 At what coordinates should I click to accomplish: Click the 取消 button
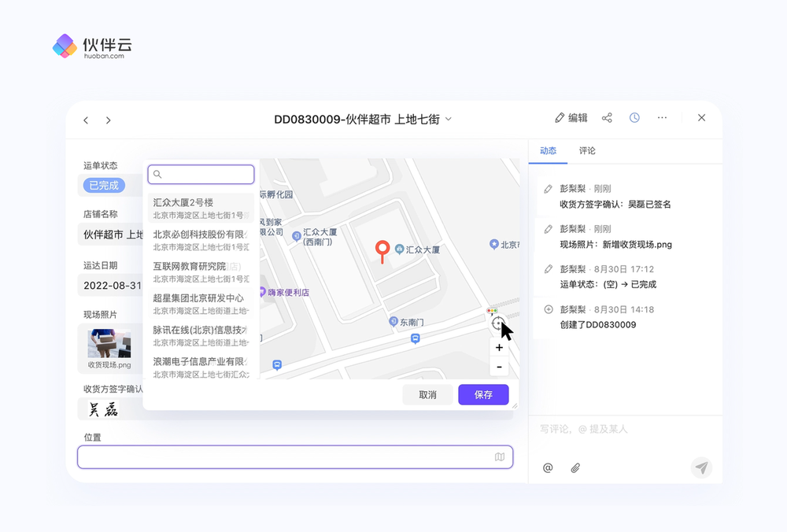point(427,394)
